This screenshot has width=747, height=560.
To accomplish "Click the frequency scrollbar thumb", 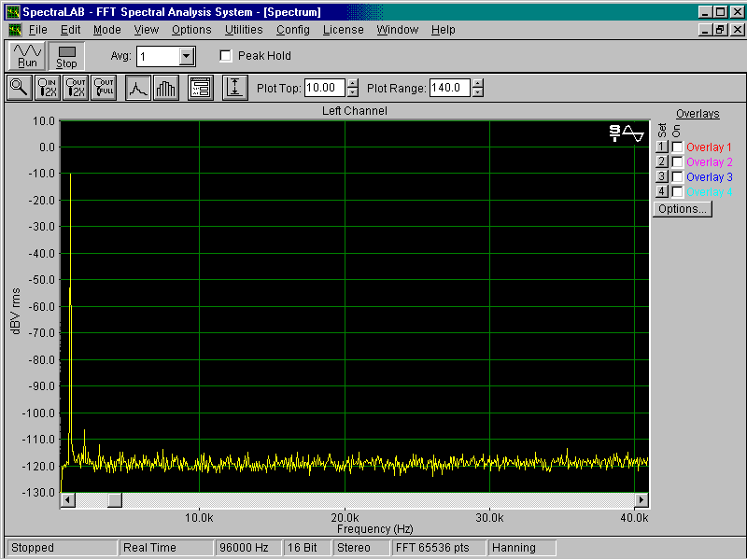I will [x=114, y=500].
